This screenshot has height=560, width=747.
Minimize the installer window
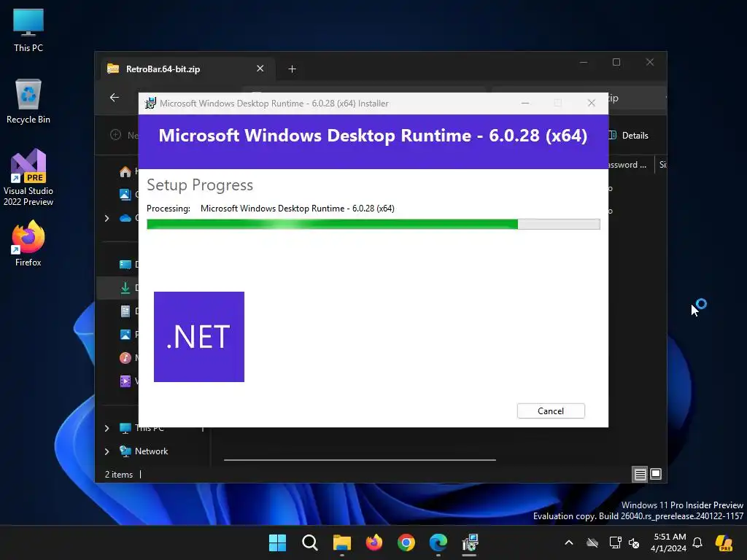(x=525, y=104)
